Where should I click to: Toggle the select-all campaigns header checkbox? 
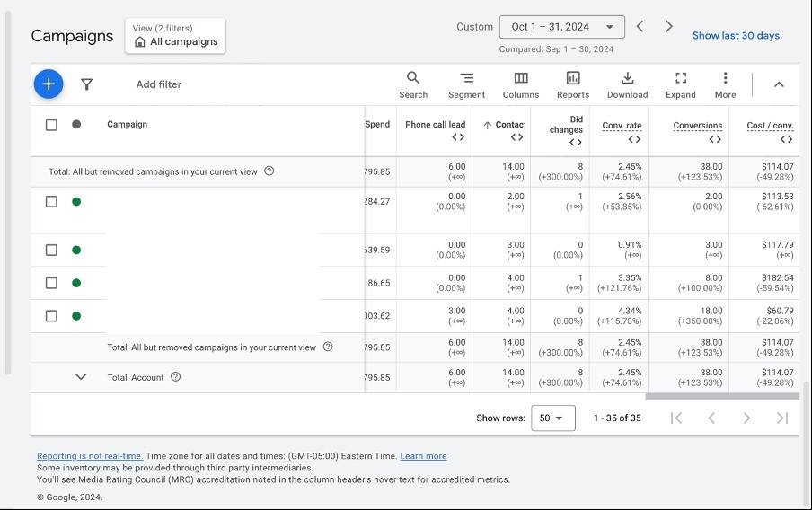click(51, 125)
